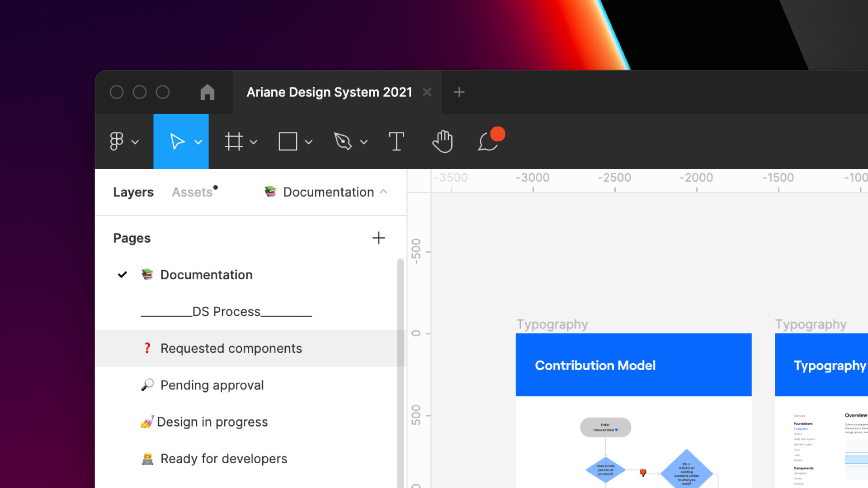Select the Text tool

396,141
